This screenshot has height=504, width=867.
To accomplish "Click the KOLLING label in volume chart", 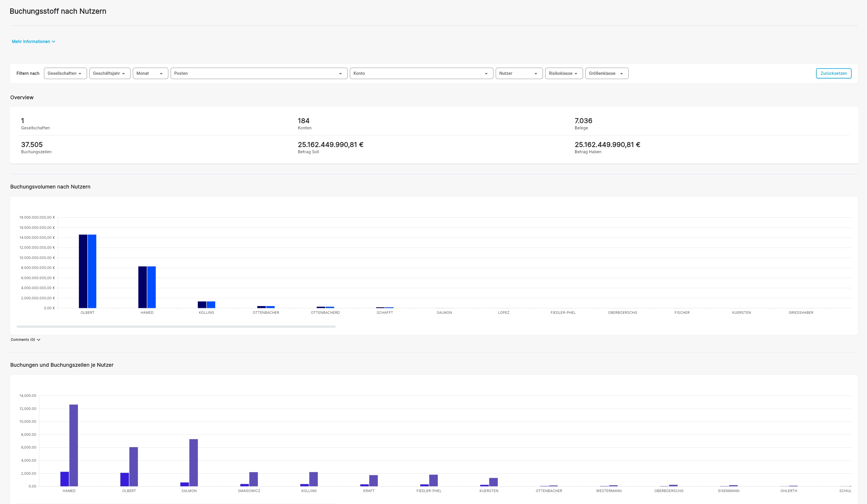I will click(207, 312).
